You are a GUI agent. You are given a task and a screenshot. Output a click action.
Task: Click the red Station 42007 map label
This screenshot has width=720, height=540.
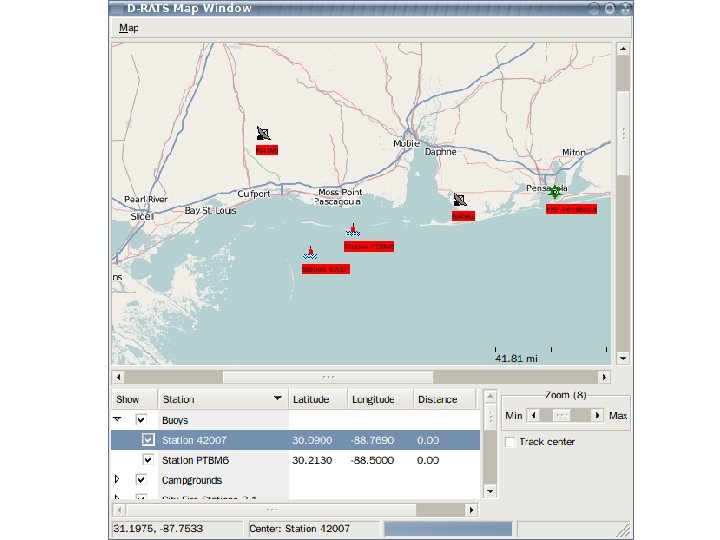pyautogui.click(x=326, y=269)
